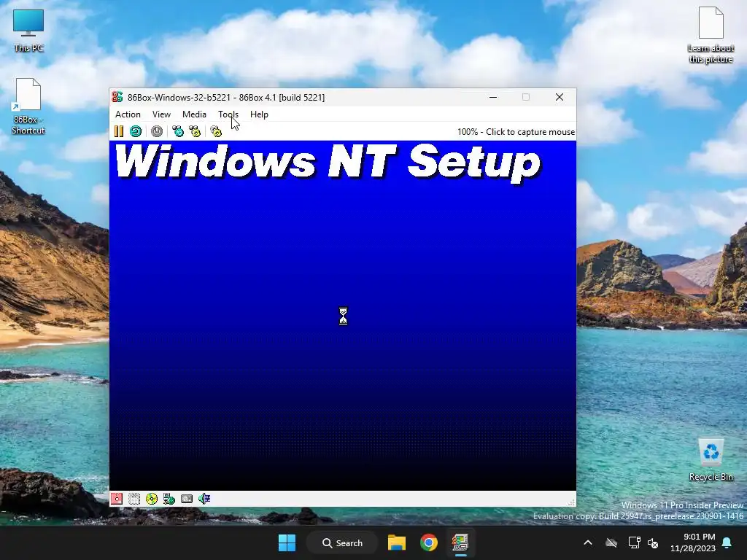This screenshot has height=560, width=747.
Task: Click the CD-ROM disc status icon
Action: tap(152, 499)
